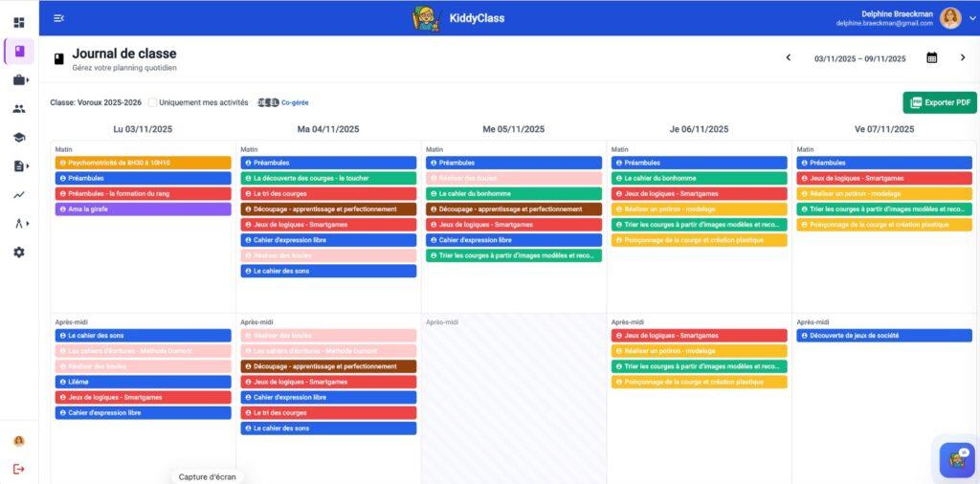980x484 pixels.
Task: Click the red logout icon
Action: [x=18, y=469]
